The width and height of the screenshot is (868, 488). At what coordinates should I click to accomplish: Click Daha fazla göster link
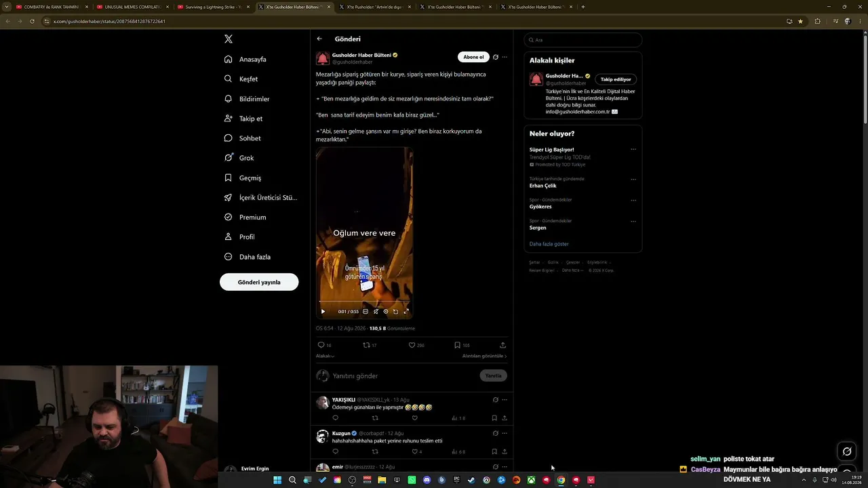tap(549, 244)
